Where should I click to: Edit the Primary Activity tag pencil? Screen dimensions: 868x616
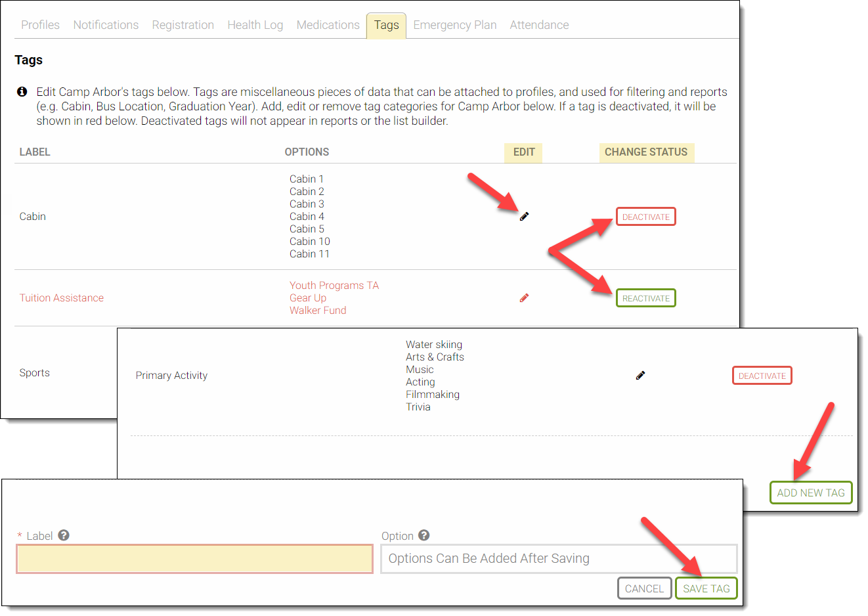click(x=640, y=376)
